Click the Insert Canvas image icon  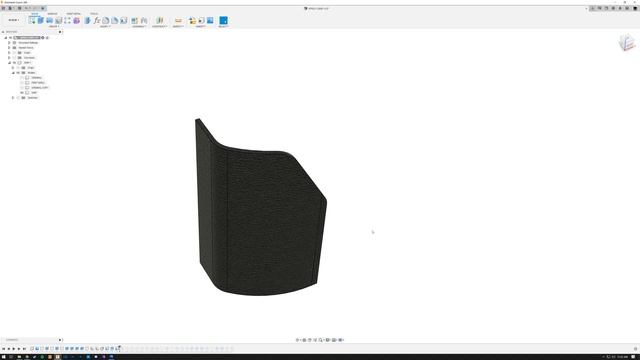[x=210, y=20]
